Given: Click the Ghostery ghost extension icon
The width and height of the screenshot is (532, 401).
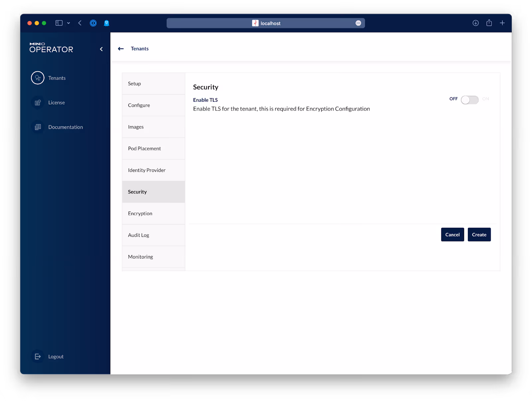Looking at the screenshot, I should tap(106, 23).
